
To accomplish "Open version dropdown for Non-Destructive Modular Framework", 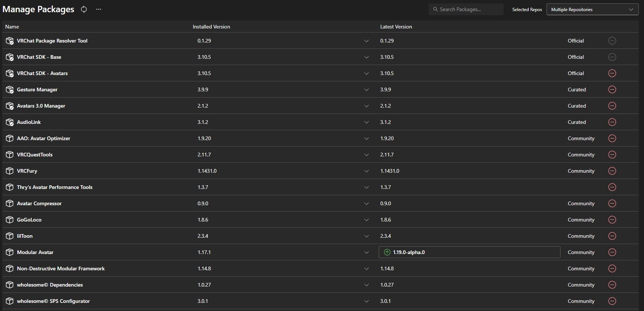I will click(367, 269).
